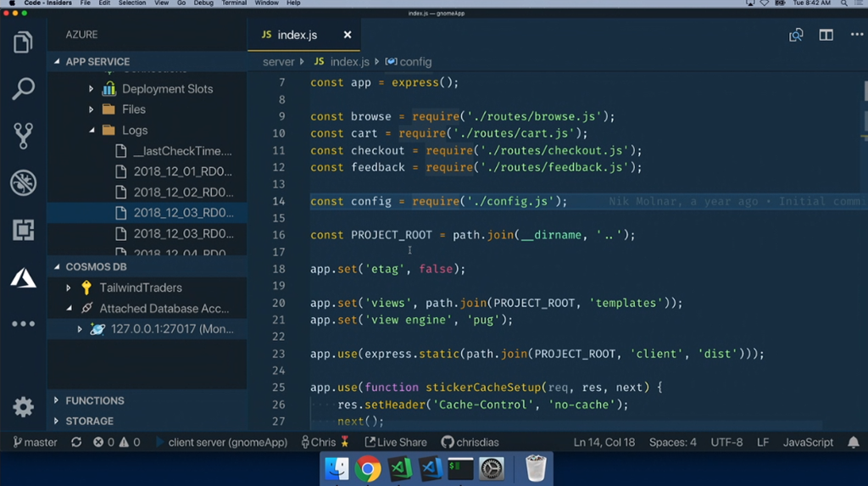The image size is (868, 486).
Task: Open Google Chrome from the dock
Action: click(x=368, y=469)
